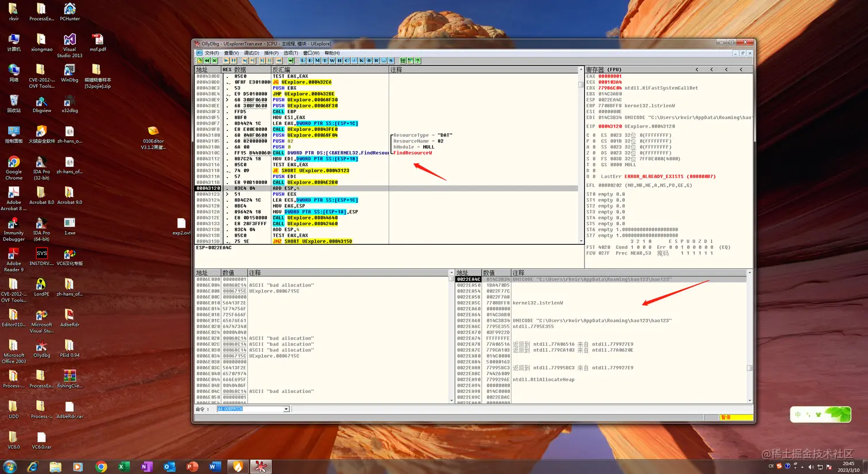Viewport: 868px width, 474px height.
Task: Open the Memory map M toolbar button
Action: point(317,60)
